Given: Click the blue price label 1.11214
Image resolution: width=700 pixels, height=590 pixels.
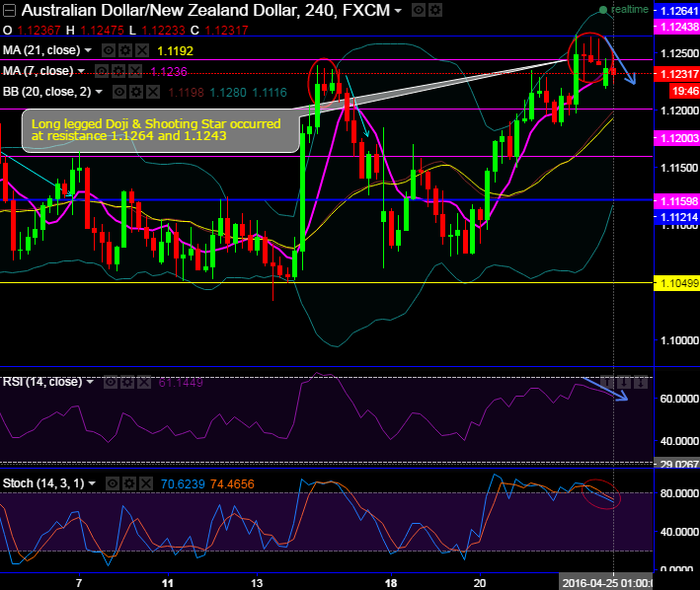Looking at the screenshot, I should 676,217.
